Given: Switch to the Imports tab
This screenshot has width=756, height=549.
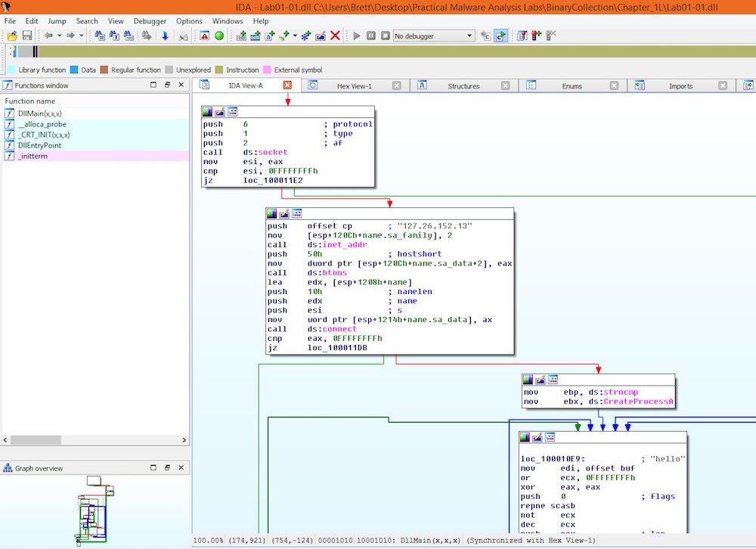Looking at the screenshot, I should click(680, 86).
